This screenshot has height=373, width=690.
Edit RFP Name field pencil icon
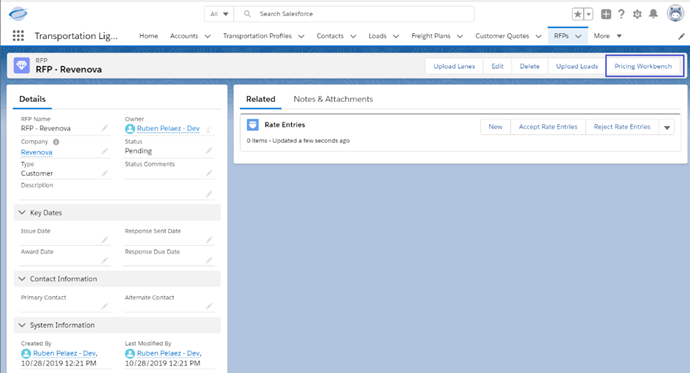click(105, 128)
